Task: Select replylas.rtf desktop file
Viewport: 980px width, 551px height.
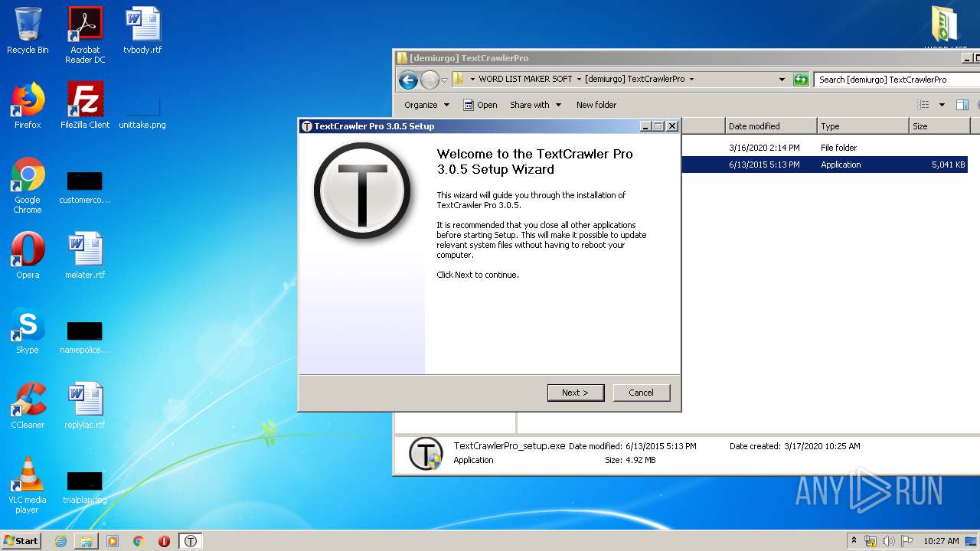Action: coord(85,406)
